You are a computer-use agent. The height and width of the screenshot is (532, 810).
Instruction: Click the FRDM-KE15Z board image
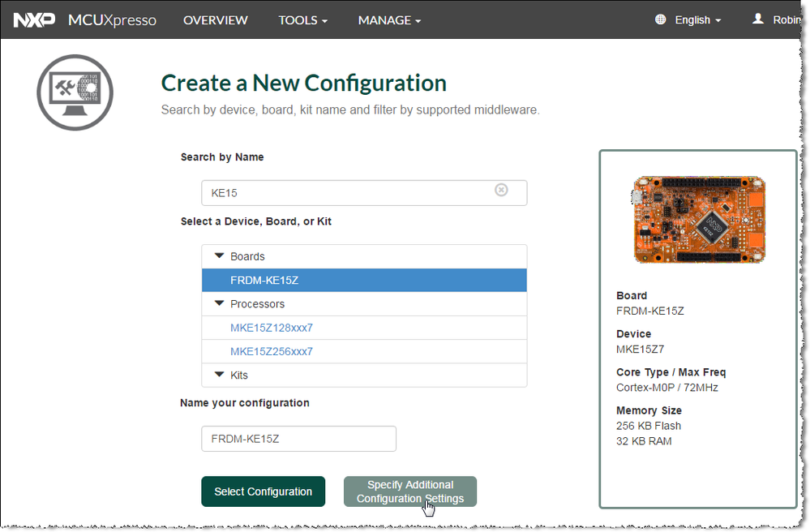point(698,219)
